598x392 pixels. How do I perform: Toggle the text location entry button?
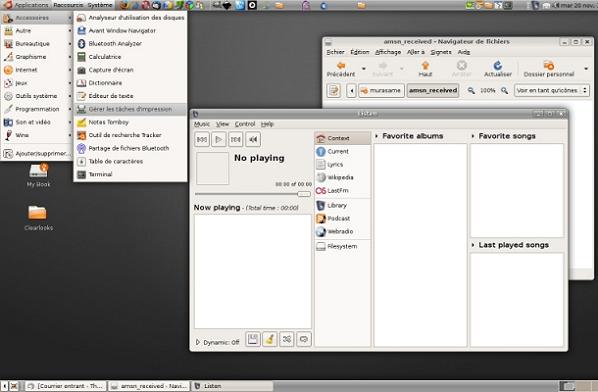[334, 91]
